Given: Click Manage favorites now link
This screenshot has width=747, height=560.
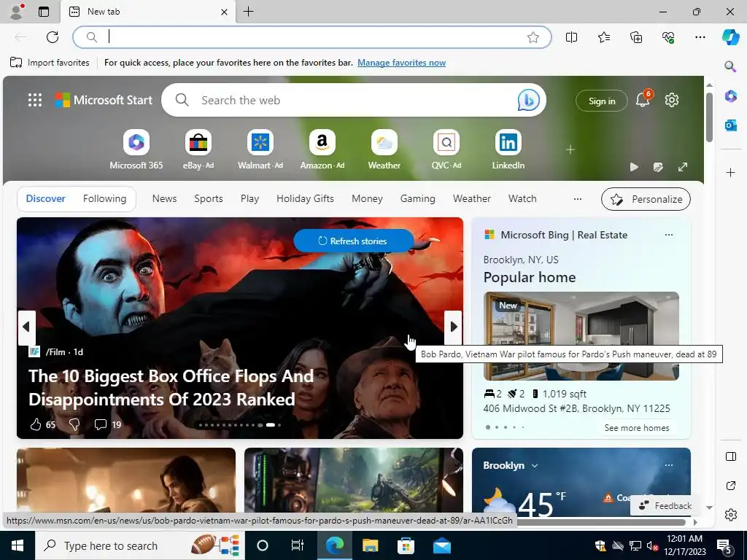Looking at the screenshot, I should (402, 63).
